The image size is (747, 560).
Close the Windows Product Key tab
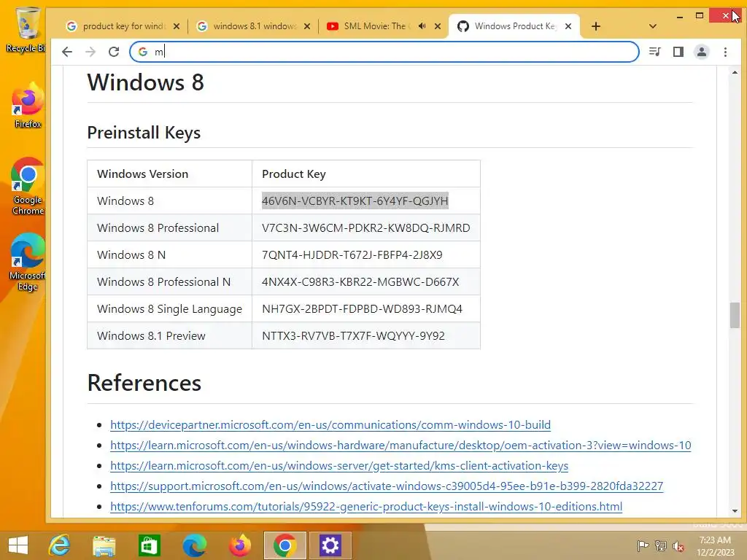568,26
